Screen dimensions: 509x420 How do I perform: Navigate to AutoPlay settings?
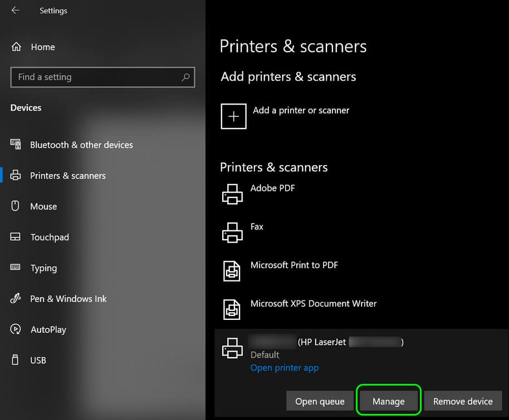(x=48, y=329)
